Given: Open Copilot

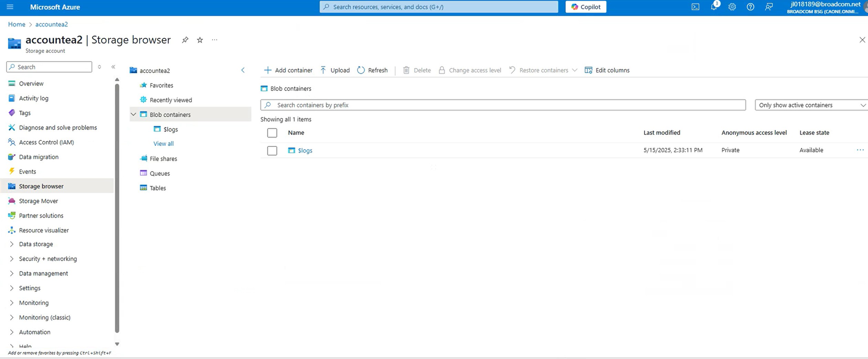Looking at the screenshot, I should pos(586,7).
